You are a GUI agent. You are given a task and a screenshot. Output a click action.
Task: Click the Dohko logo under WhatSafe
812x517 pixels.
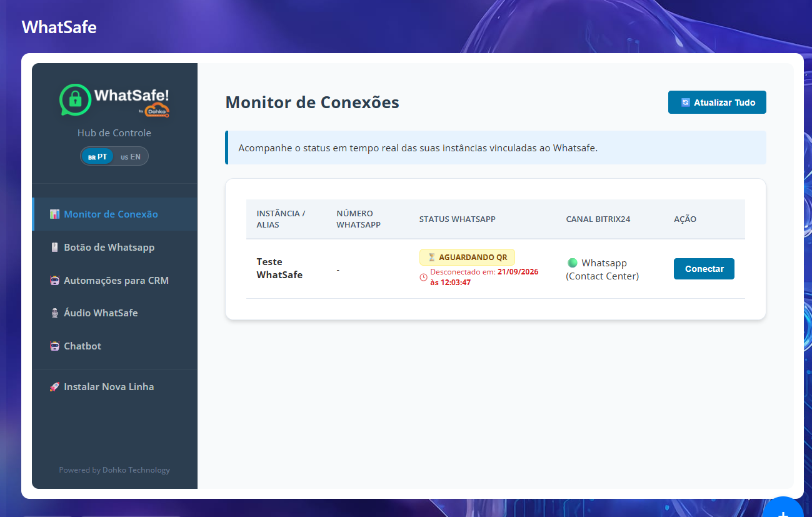click(156, 111)
